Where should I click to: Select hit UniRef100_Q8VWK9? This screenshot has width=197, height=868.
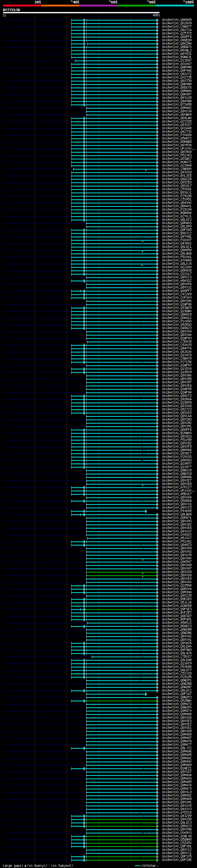(177, 115)
